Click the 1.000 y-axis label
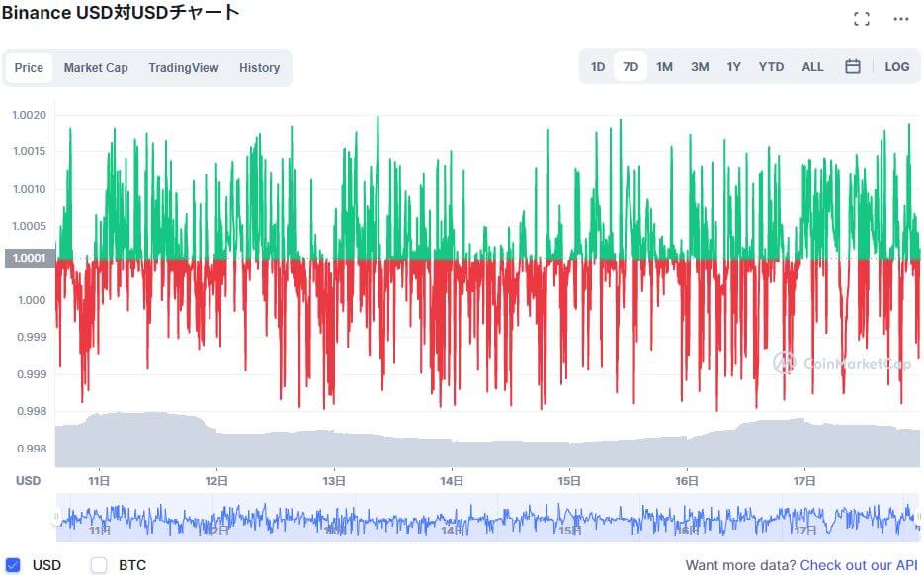The width and height of the screenshot is (924, 575). pyautogui.click(x=32, y=300)
